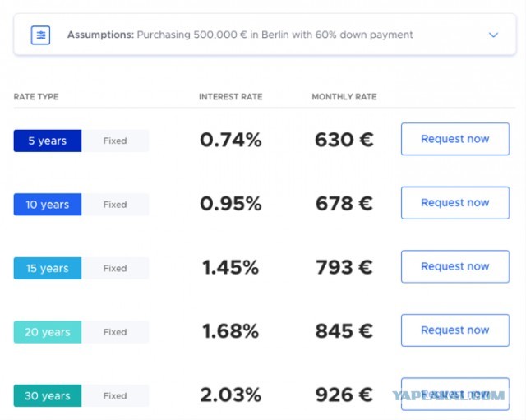Select the 5 years rate badge
This screenshot has height=420, width=526.
[x=48, y=141]
